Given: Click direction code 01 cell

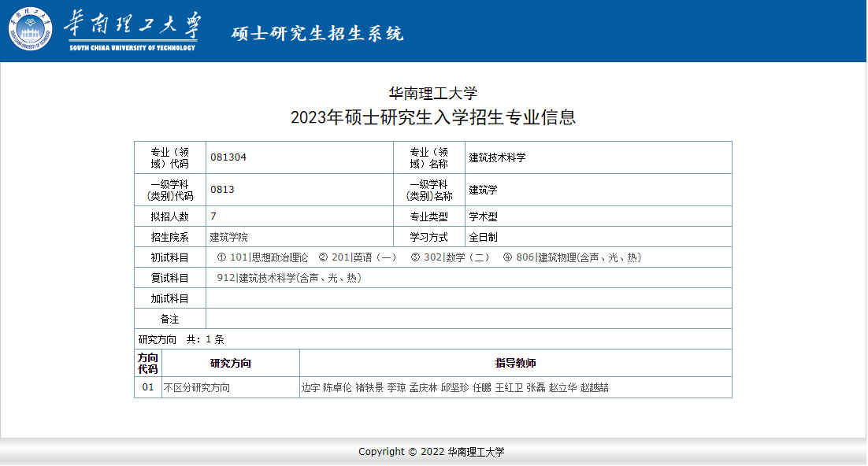Looking at the screenshot, I should [x=148, y=387].
